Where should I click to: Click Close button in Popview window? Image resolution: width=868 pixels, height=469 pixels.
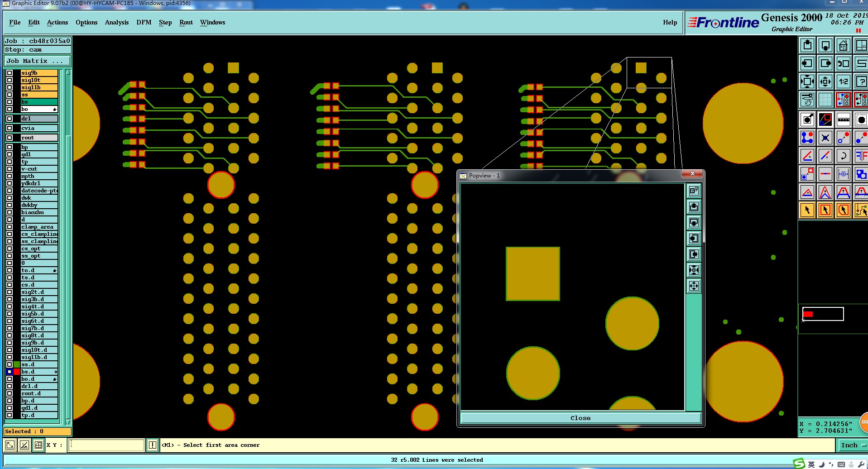580,418
